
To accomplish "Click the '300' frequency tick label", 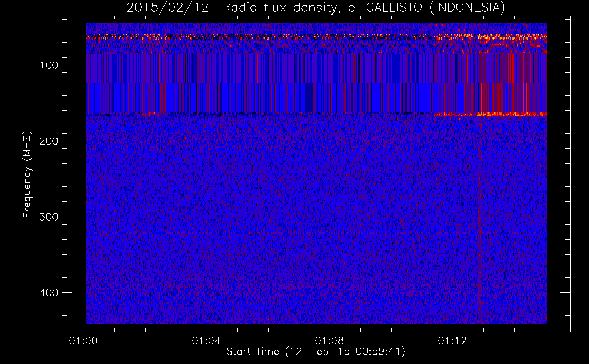I will [x=48, y=217].
